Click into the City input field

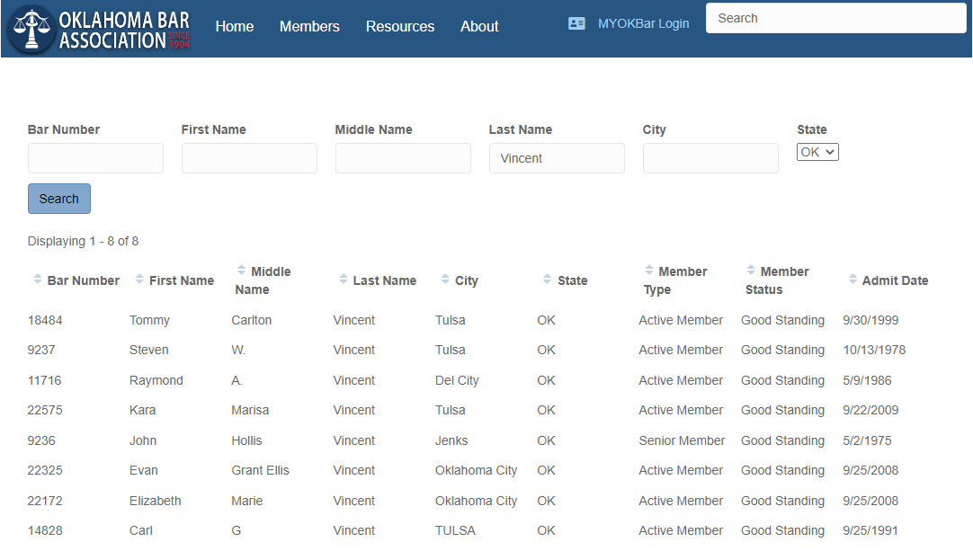click(x=711, y=158)
